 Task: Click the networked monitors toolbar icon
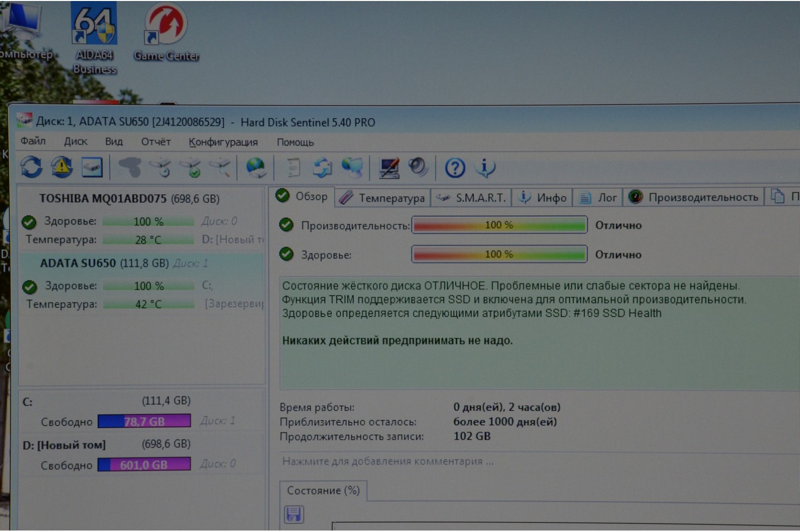point(352,168)
